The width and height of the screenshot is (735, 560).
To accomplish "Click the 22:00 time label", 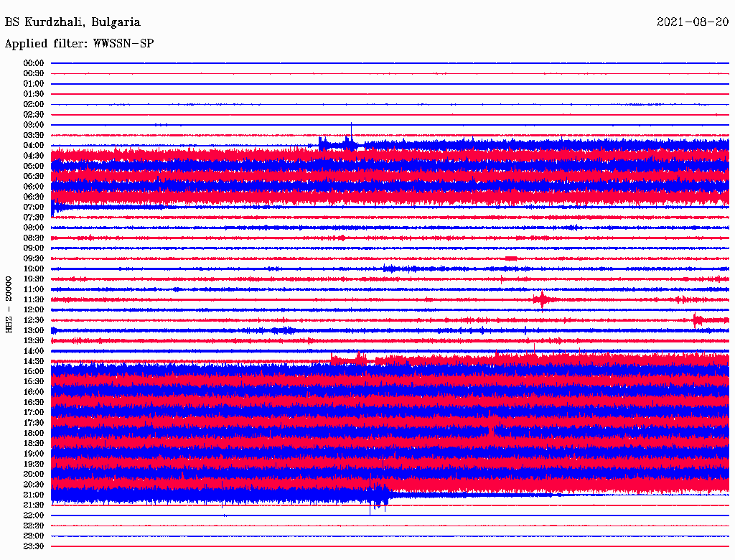I will (x=34, y=515).
